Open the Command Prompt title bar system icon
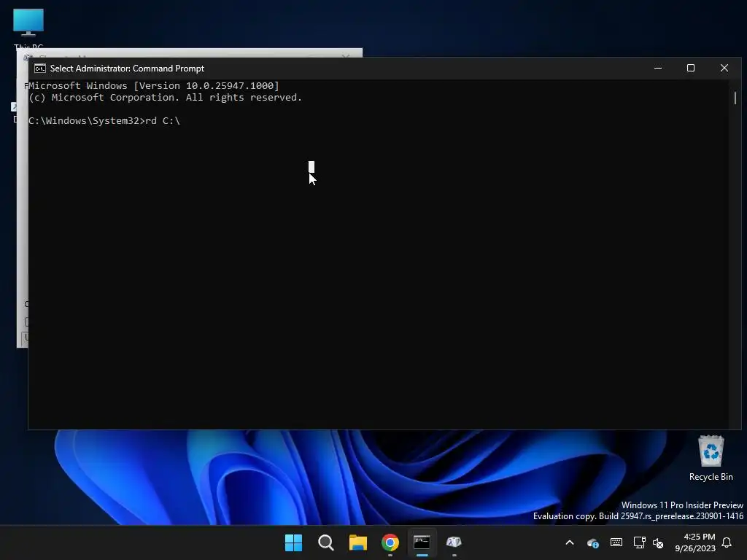Screen dimensions: 747x560 coord(40,69)
